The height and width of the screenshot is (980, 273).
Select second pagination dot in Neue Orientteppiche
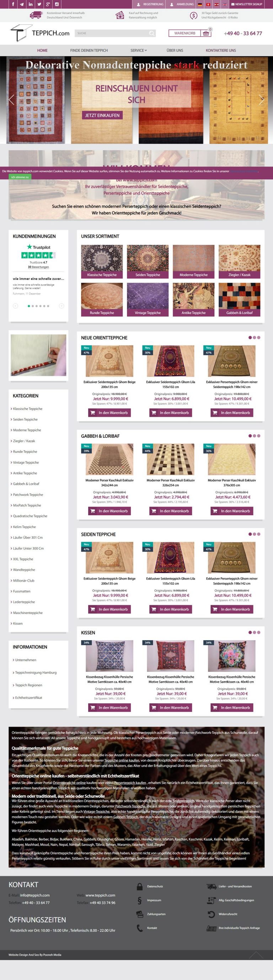(x=255, y=338)
